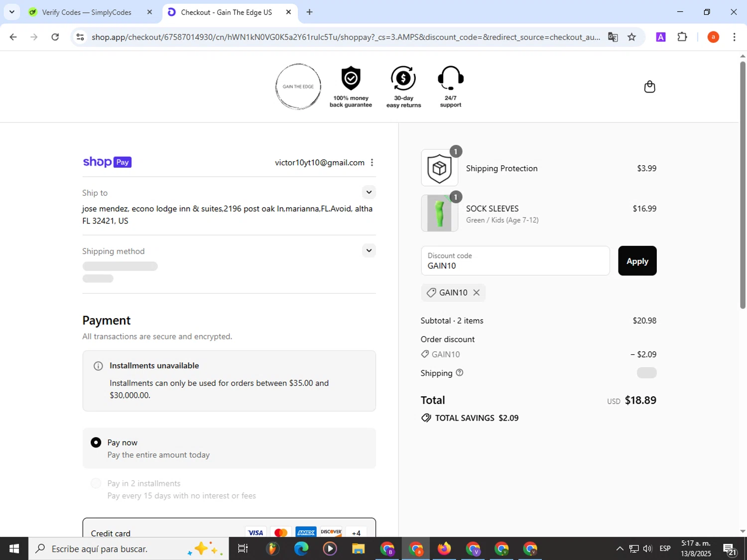Click the Visa card logo

[255, 533]
